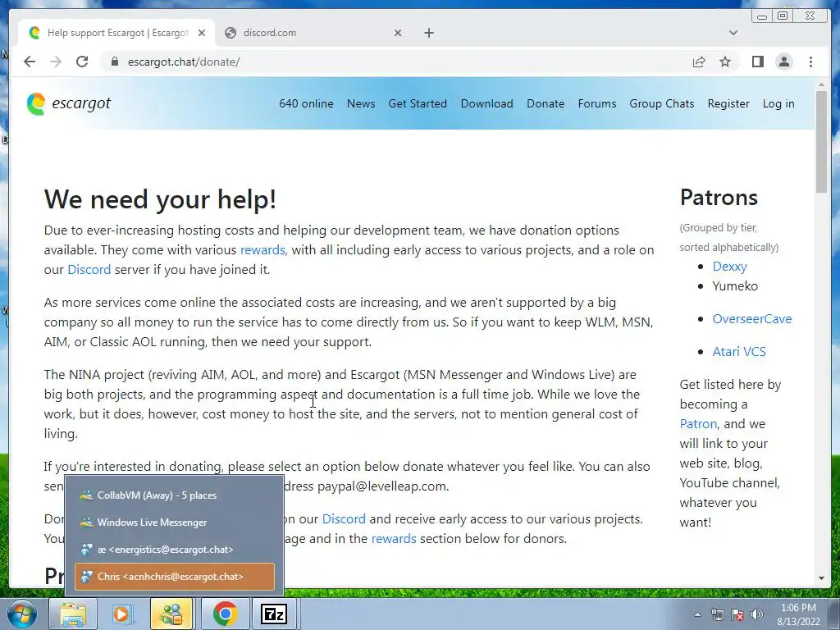Open 7-Zip from the taskbar
The width and height of the screenshot is (840, 630).
point(274,614)
